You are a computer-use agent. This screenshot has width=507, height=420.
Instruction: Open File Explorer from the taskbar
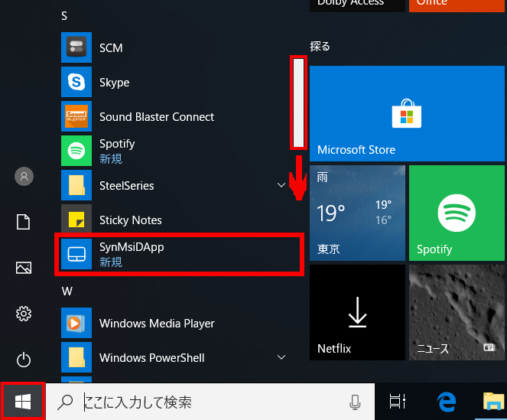(494, 401)
